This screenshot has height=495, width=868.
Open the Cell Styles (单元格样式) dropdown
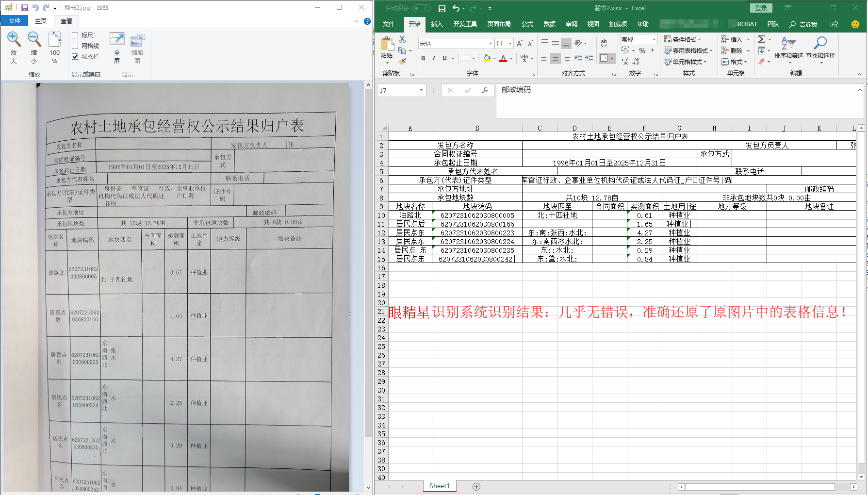[x=686, y=62]
